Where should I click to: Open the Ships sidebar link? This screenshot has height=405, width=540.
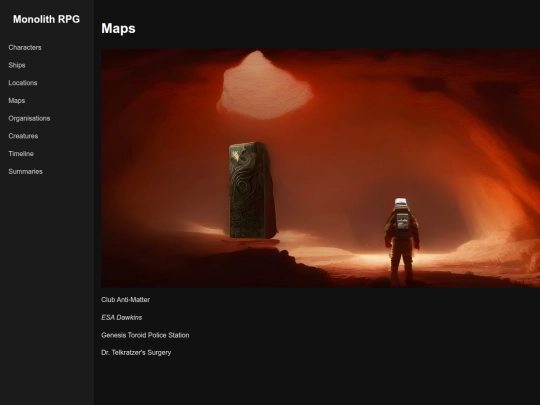coord(17,65)
